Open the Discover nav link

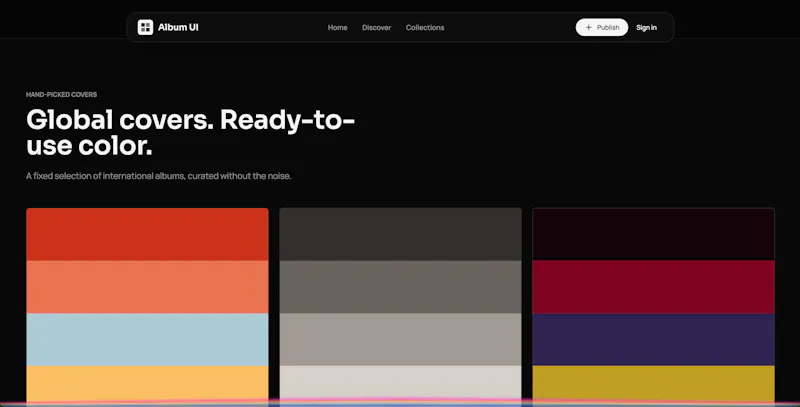377,28
